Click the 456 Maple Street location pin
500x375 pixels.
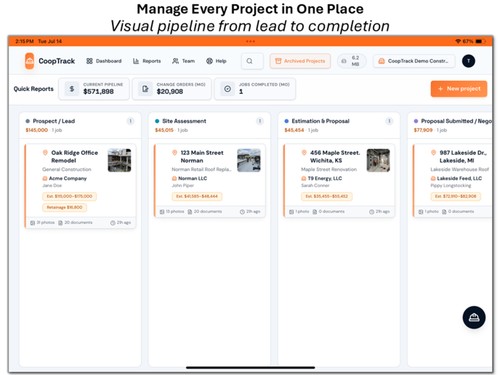coord(304,153)
